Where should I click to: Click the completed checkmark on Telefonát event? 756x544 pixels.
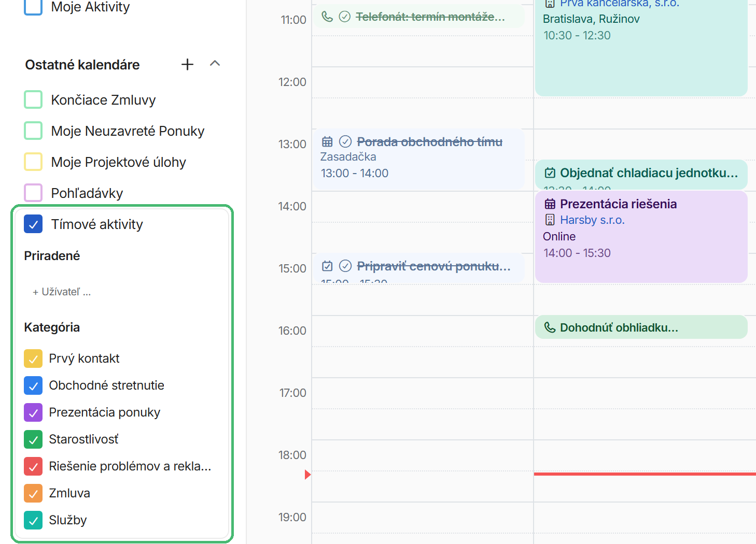(x=345, y=17)
